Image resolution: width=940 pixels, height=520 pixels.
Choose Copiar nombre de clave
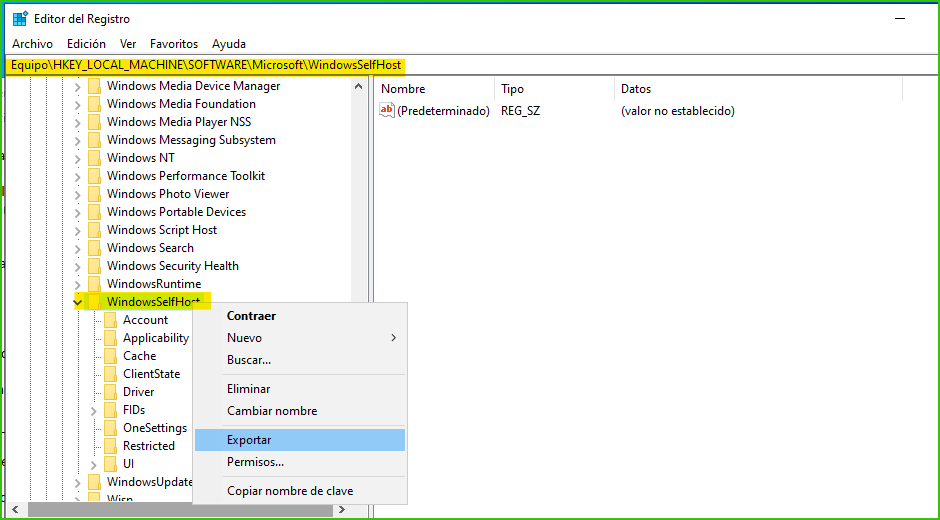click(300, 491)
